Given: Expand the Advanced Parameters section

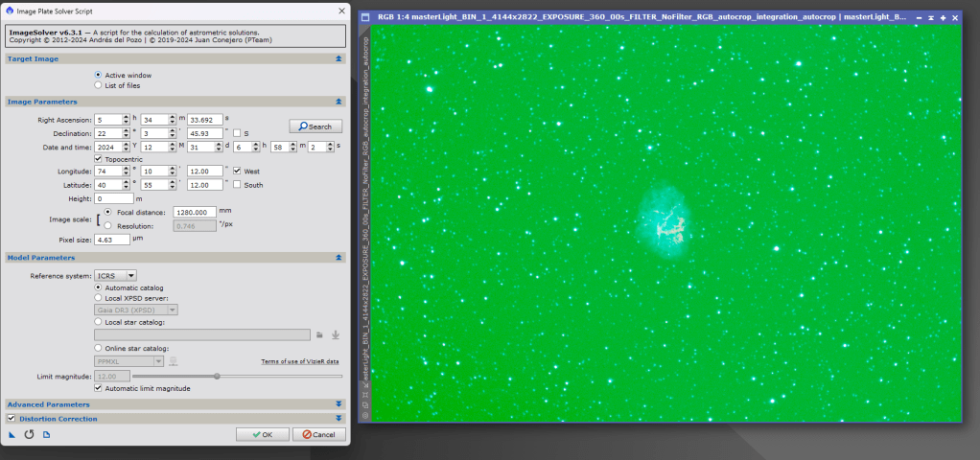Looking at the screenshot, I should [x=338, y=404].
